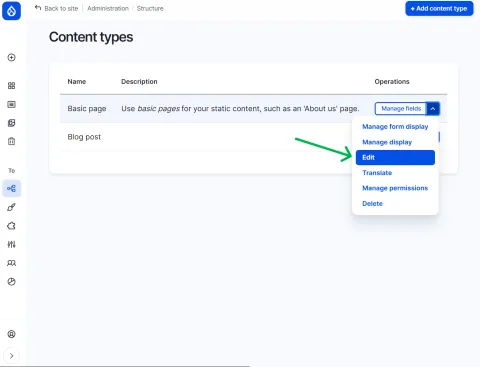Open the clipboard icon in the sidebar

coord(11,141)
